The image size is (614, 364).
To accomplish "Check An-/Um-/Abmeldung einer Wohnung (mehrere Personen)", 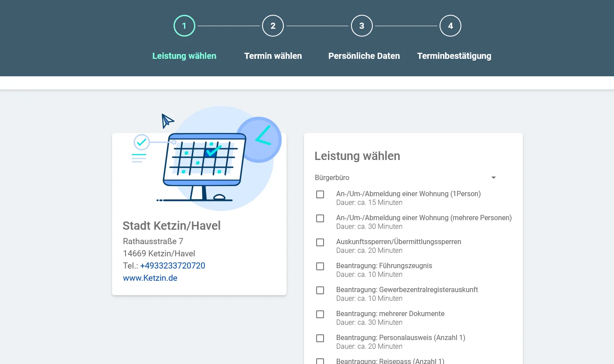I will pyautogui.click(x=320, y=218).
